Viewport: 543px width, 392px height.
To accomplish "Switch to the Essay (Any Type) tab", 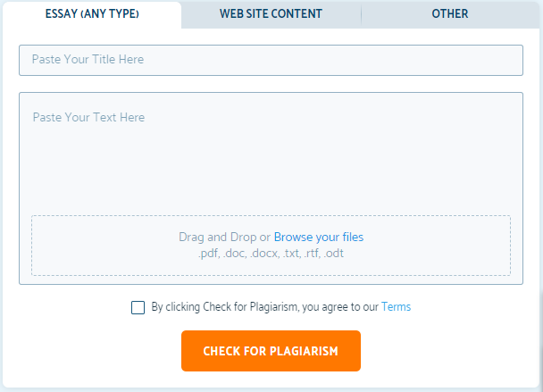I will coord(92,14).
